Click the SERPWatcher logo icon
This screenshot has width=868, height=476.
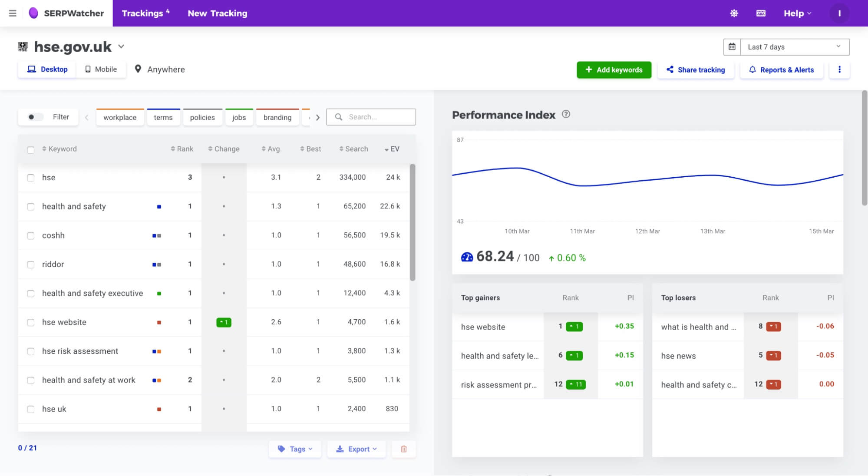(34, 13)
